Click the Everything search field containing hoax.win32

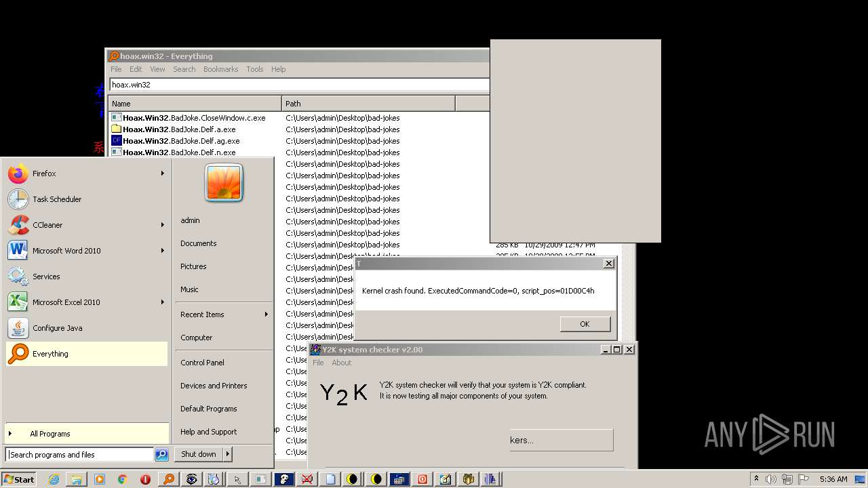(299, 85)
